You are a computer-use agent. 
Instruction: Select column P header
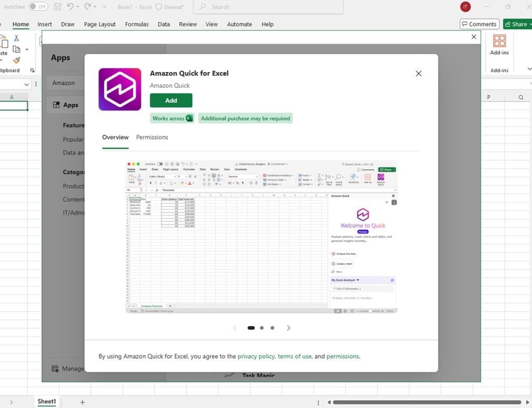tap(488, 97)
